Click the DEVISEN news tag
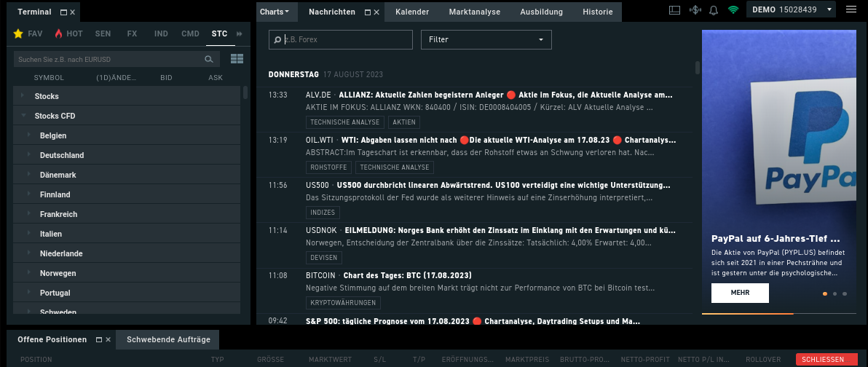The width and height of the screenshot is (868, 367). click(324, 257)
